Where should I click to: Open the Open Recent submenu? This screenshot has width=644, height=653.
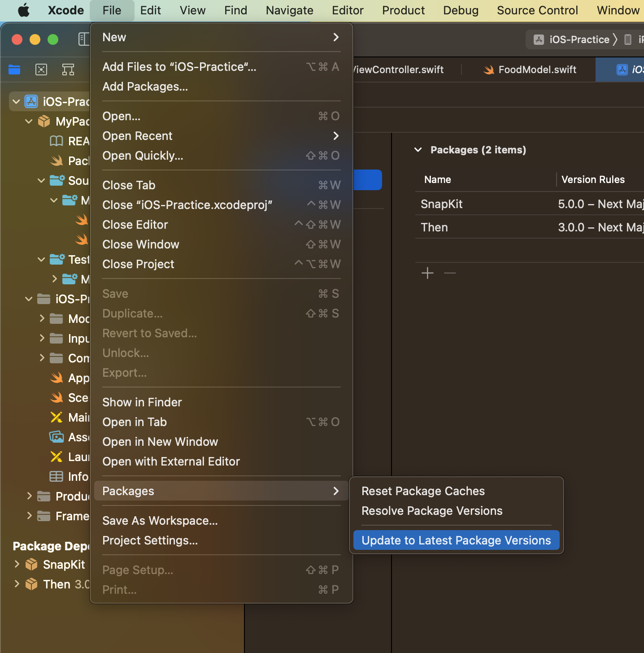coord(222,136)
